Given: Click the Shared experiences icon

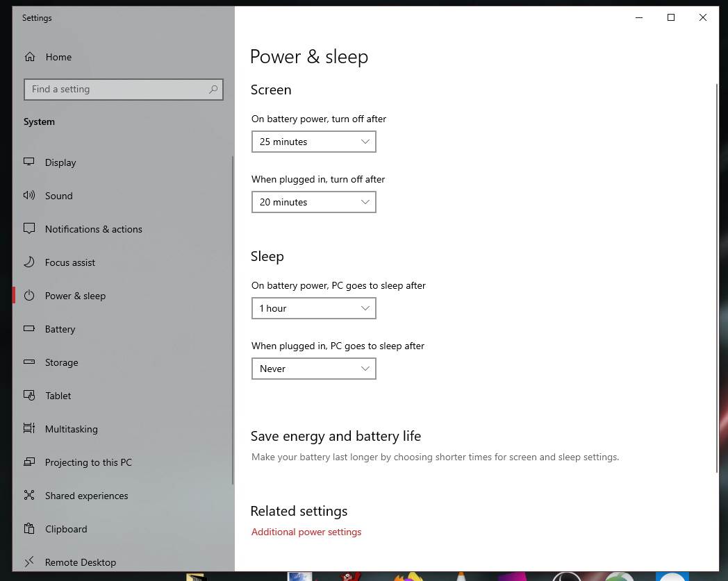Looking at the screenshot, I should (x=28, y=496).
